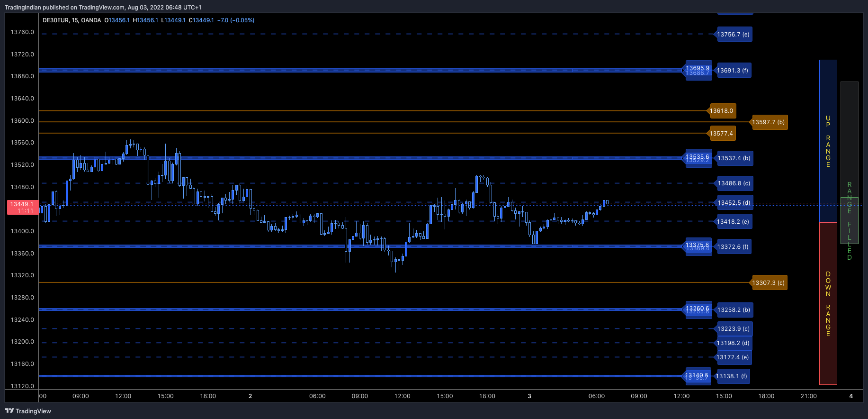Select the UP RANGE vertical bar
Viewport: 868px width, 419px height.
pyautogui.click(x=828, y=141)
